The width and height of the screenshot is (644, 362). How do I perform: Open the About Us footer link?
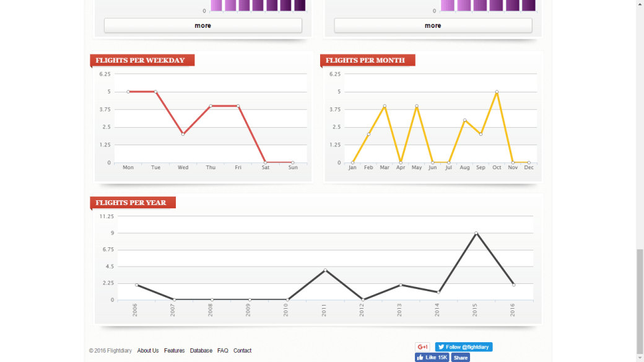(148, 351)
